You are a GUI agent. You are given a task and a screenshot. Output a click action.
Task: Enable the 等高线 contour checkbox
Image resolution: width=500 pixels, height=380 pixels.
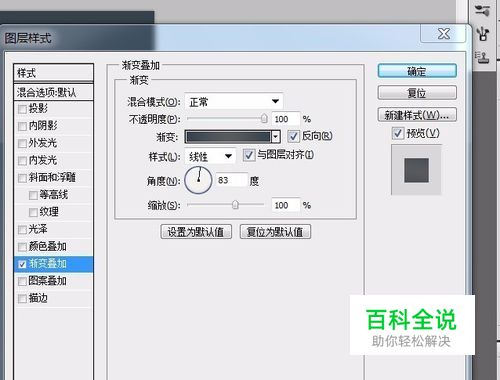pyautogui.click(x=33, y=195)
